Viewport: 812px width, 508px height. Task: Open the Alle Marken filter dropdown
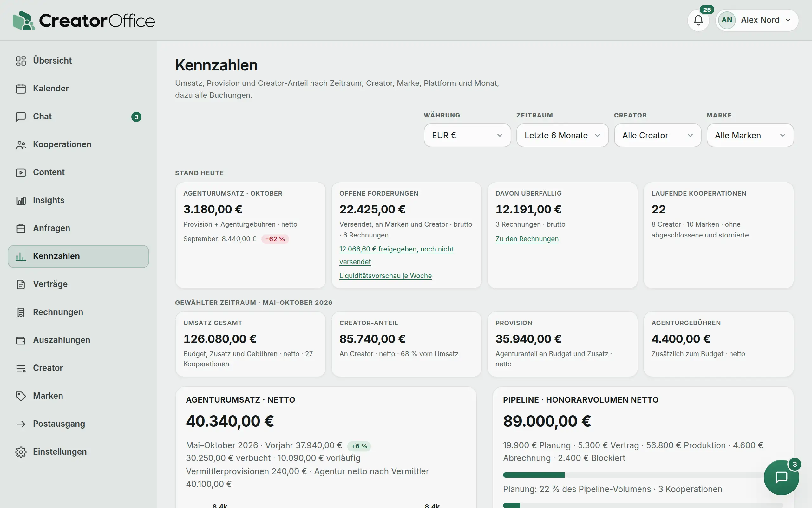click(x=750, y=135)
